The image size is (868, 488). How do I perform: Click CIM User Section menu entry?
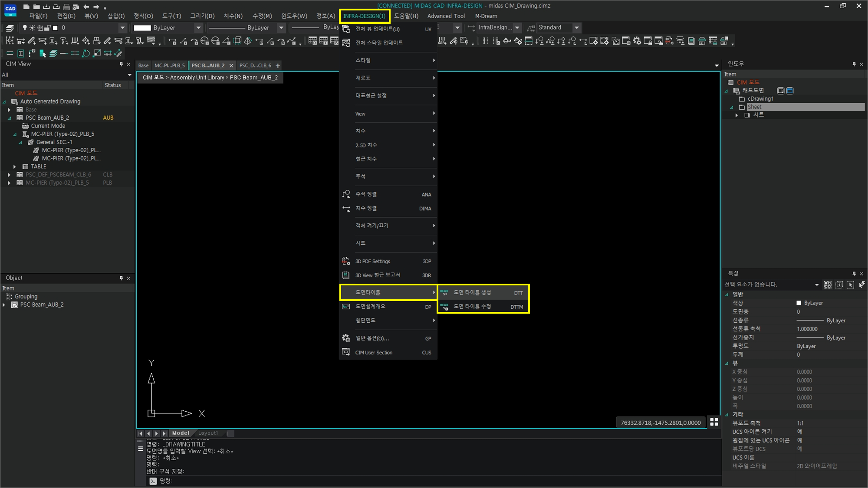(388, 353)
